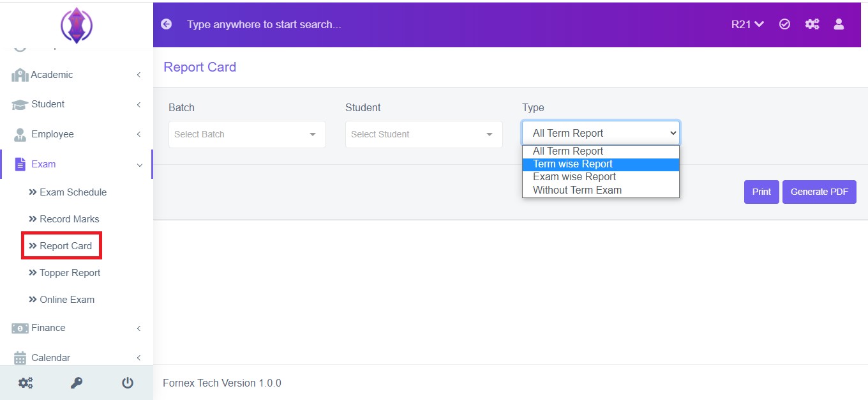868x400 pixels.
Task: Click the Finance money icon
Action: point(20,328)
